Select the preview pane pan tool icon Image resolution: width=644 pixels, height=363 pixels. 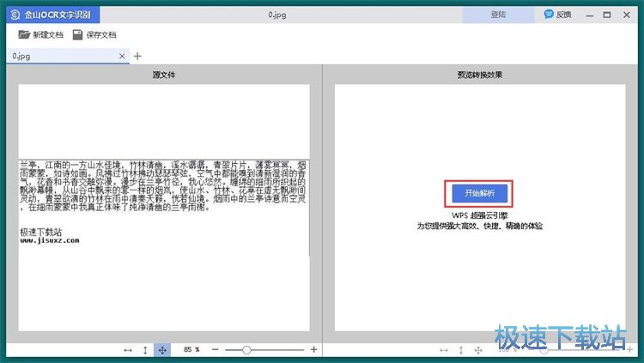pos(478,350)
